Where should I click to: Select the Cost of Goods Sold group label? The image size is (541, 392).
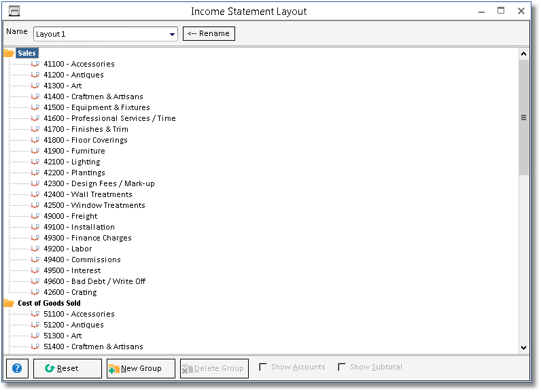pos(49,303)
